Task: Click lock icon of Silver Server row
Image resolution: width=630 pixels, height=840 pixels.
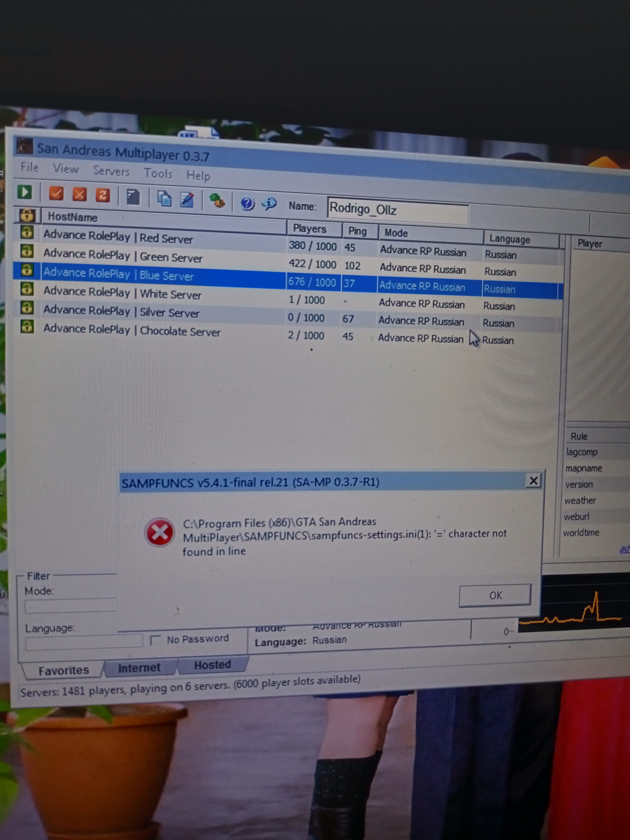Action: coord(27,308)
